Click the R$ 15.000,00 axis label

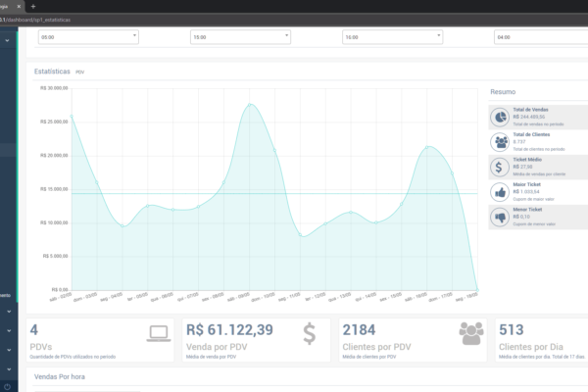[x=54, y=189]
